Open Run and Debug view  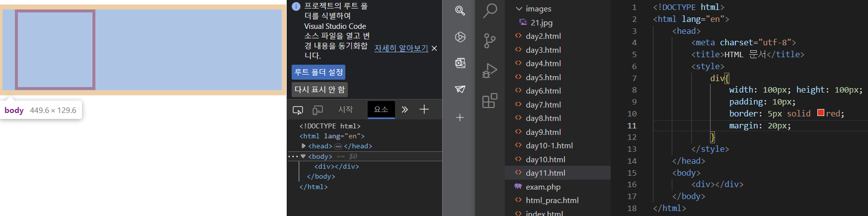(490, 71)
